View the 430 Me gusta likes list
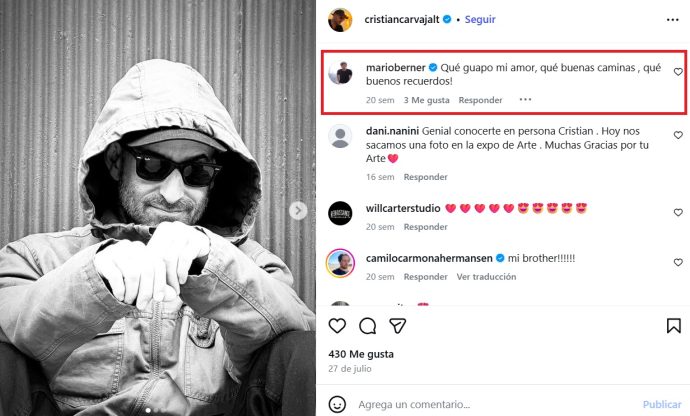690x416 pixels. (x=361, y=354)
